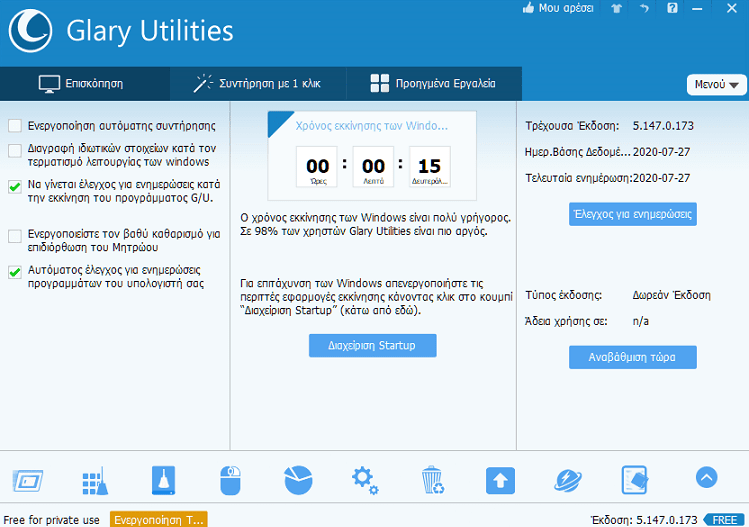Click 'Έλεγχος για ενημερώσεις' button

pos(632,214)
